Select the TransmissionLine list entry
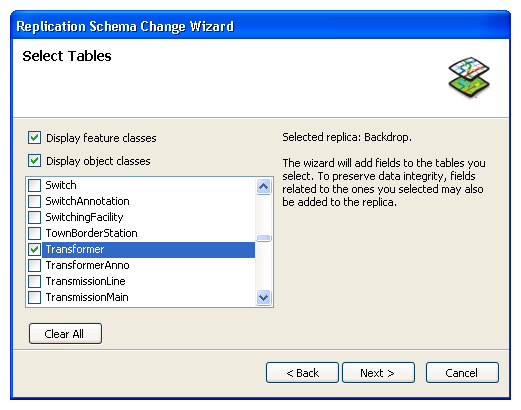The height and width of the screenshot is (410, 521). [85, 281]
